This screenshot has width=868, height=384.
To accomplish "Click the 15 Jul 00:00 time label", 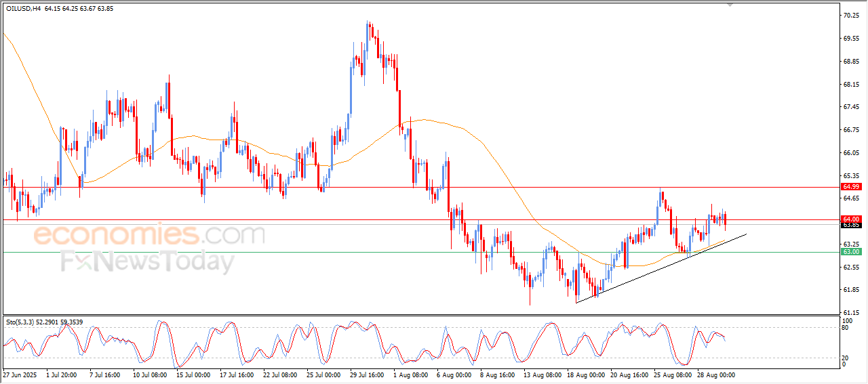I will [194, 375].
